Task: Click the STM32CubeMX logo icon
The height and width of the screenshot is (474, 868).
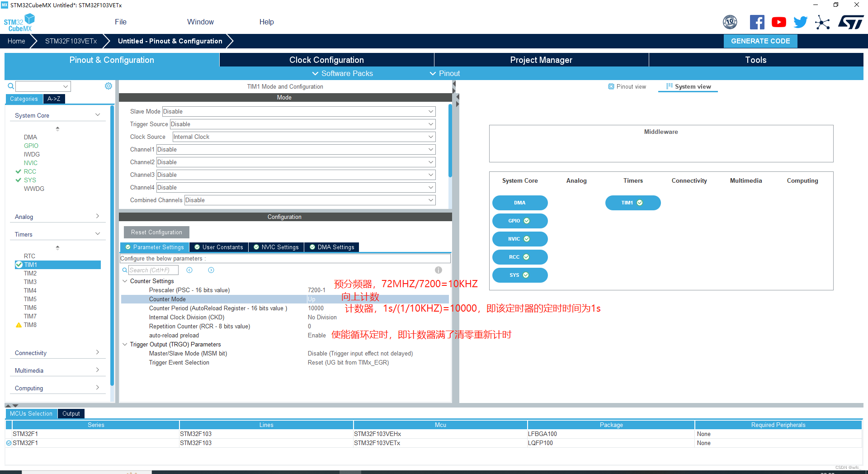Action: click(x=19, y=22)
